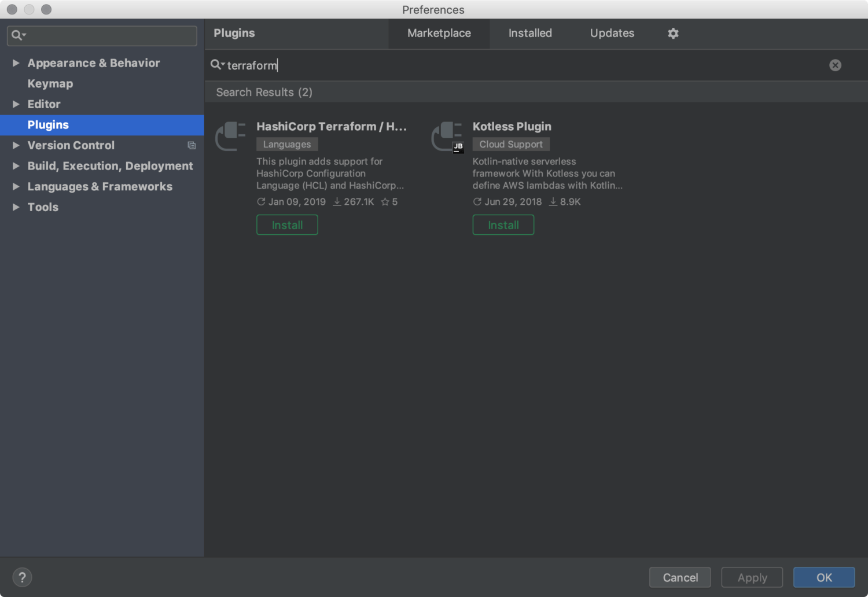The image size is (868, 597).
Task: Click the 267.1K downloads count
Action: tap(354, 202)
